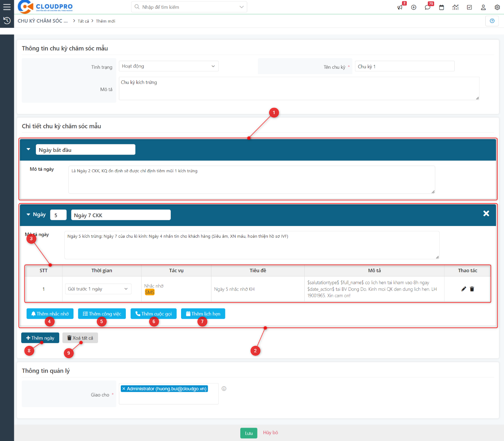
Task: Open the Tình trạng dropdown
Action: [x=169, y=66]
